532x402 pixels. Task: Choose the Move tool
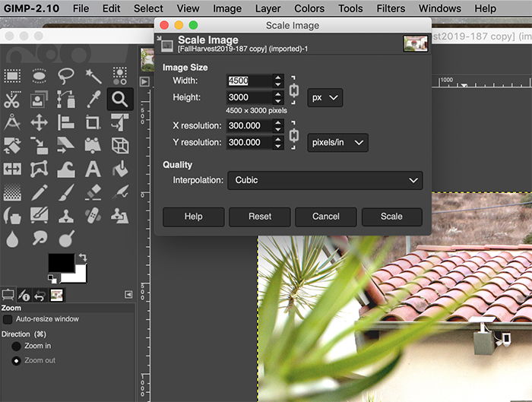tap(39, 122)
